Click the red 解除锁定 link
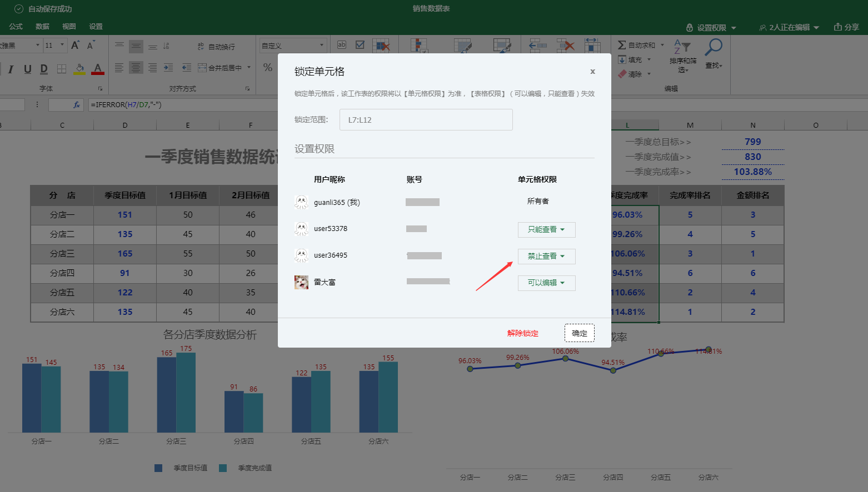The height and width of the screenshot is (492, 868). click(x=522, y=333)
